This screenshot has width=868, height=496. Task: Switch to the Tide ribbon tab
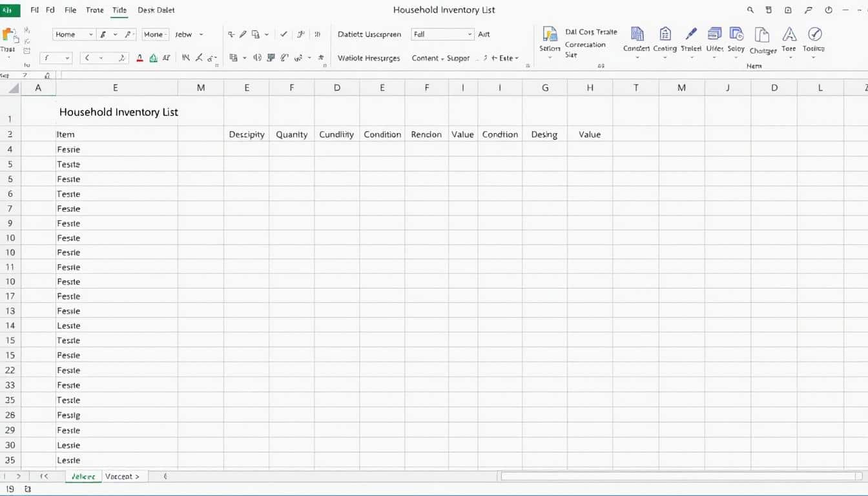119,10
